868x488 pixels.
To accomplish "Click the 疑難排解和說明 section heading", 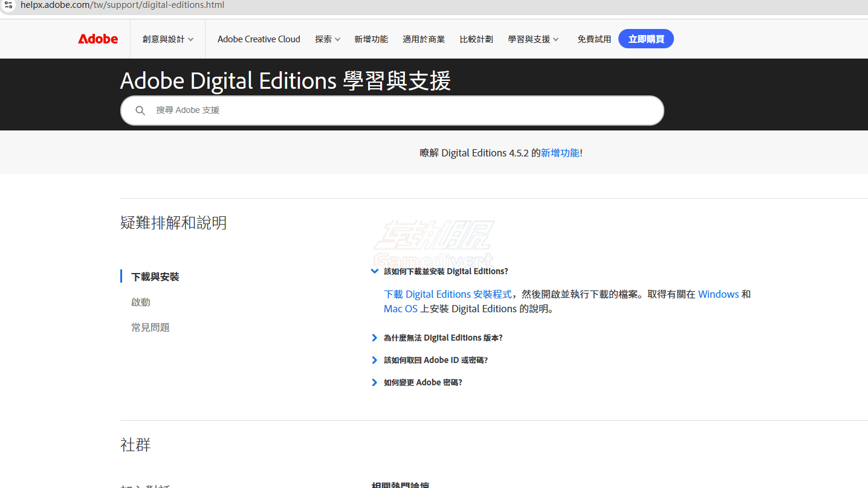I will pos(173,223).
